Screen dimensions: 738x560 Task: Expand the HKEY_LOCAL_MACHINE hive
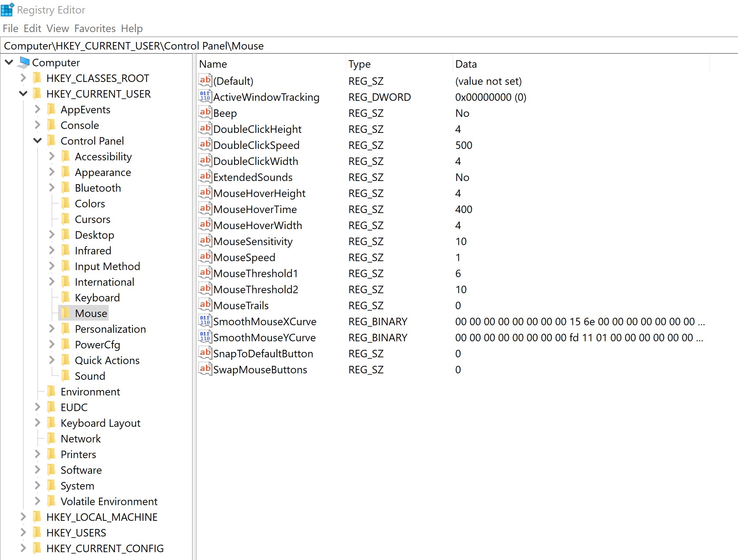click(23, 517)
